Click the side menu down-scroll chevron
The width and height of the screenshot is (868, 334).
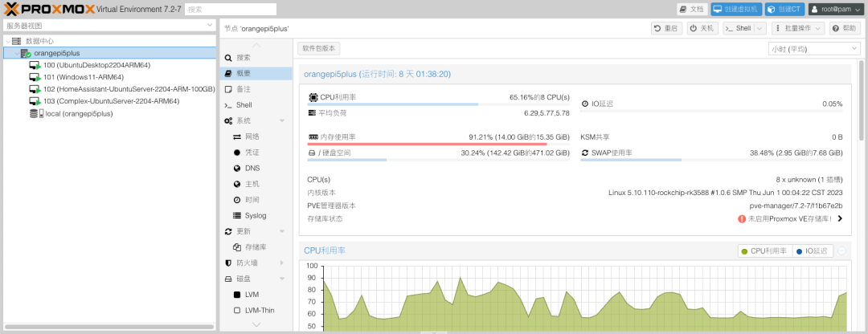click(x=256, y=324)
